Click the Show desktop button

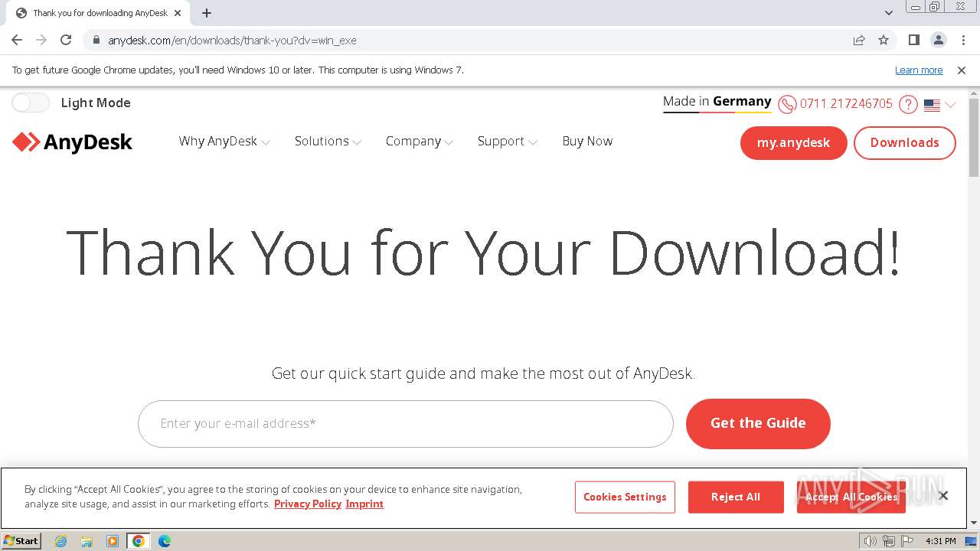tap(972, 541)
